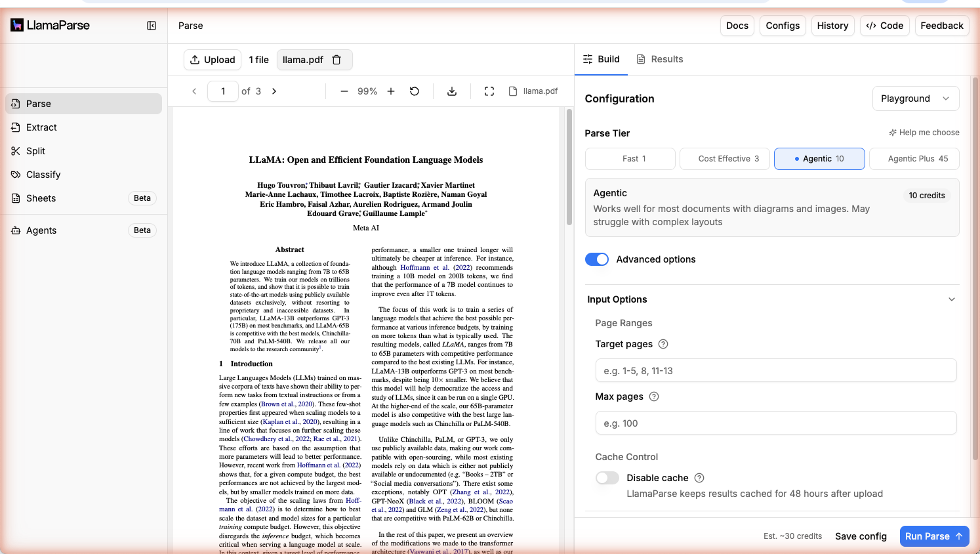This screenshot has width=980, height=554.
Task: Rotate the PDF preview
Action: coord(414,91)
